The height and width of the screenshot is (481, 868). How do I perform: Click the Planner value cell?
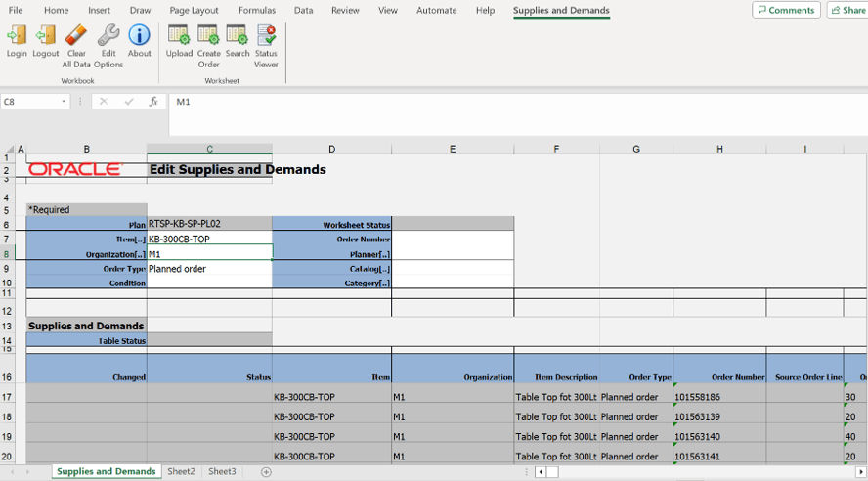coord(453,253)
